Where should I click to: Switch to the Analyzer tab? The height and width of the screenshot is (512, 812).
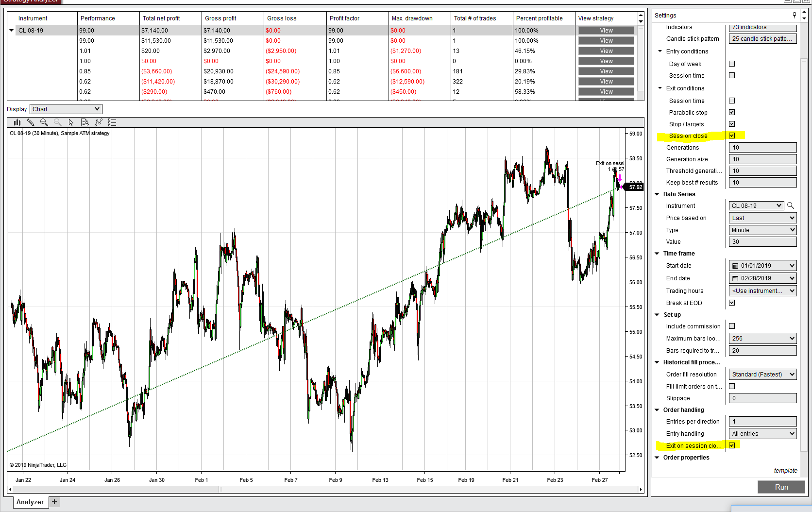(30, 502)
